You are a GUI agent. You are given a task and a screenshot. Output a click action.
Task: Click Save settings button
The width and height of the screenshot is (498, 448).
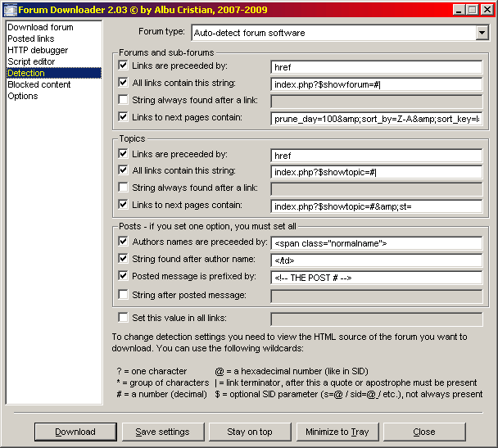[163, 432]
